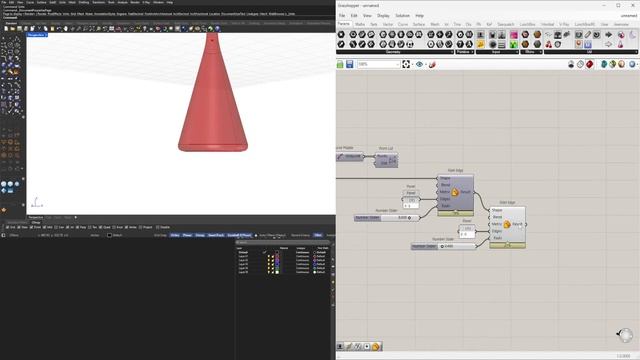Image resolution: width=640 pixels, height=360 pixels.
Task: Click the layer search field in Layers panel
Action: [283, 242]
